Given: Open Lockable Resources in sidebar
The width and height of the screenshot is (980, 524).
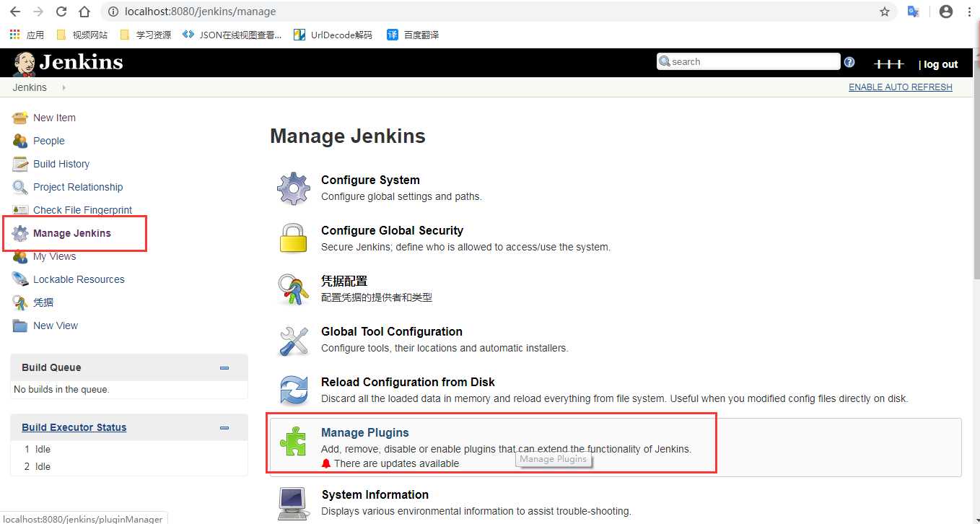Looking at the screenshot, I should coord(79,279).
